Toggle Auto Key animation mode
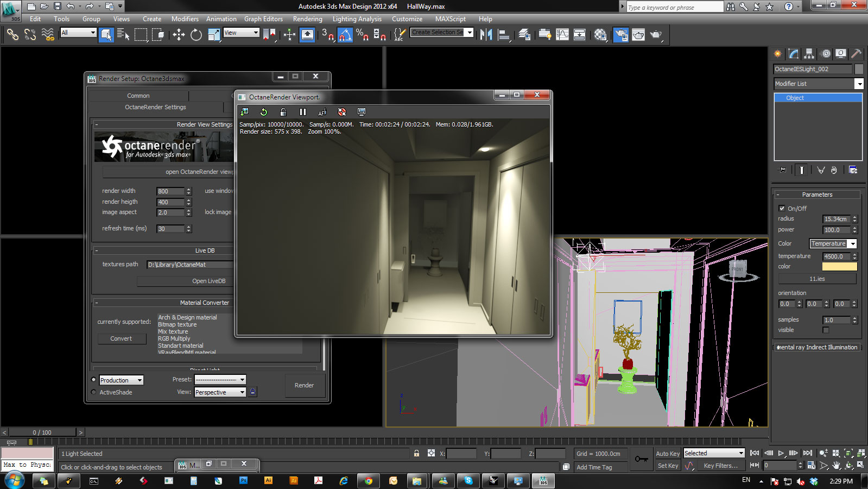Screen dimensions: 868x489 click(x=667, y=454)
